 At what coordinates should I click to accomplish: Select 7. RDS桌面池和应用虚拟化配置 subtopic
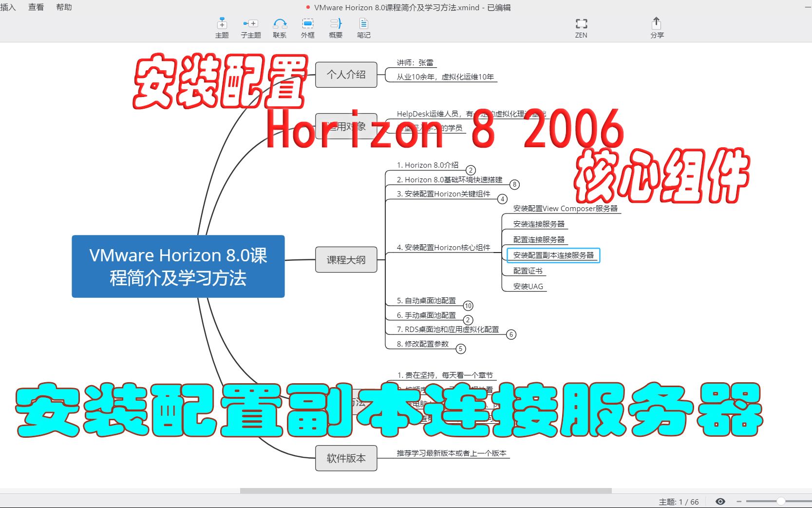[448, 329]
